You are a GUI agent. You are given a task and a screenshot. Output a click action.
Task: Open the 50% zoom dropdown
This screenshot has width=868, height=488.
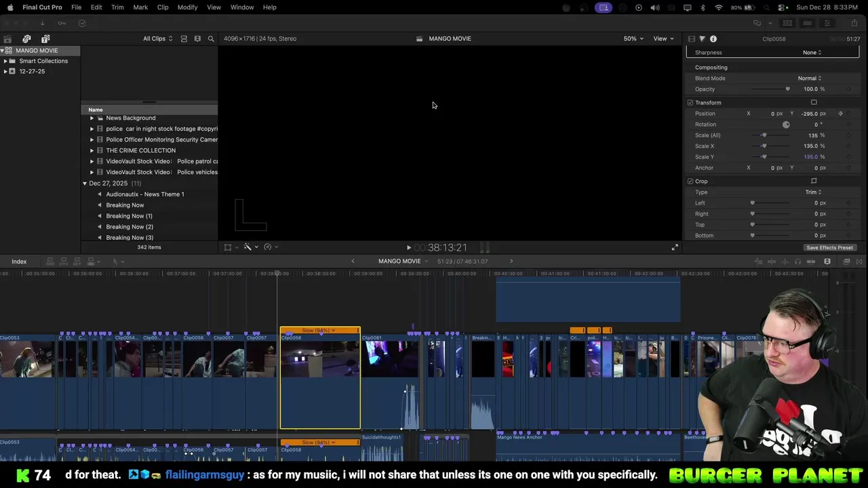[633, 39]
